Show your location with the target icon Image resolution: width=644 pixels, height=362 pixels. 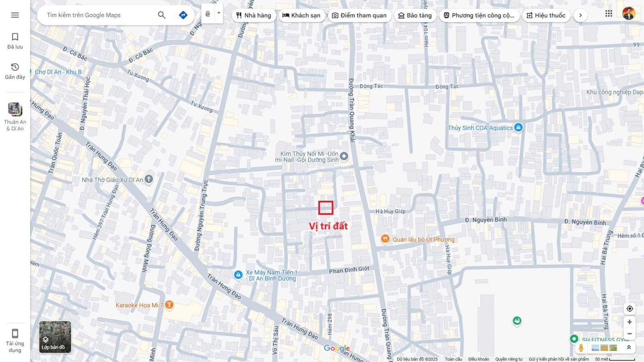(630, 309)
